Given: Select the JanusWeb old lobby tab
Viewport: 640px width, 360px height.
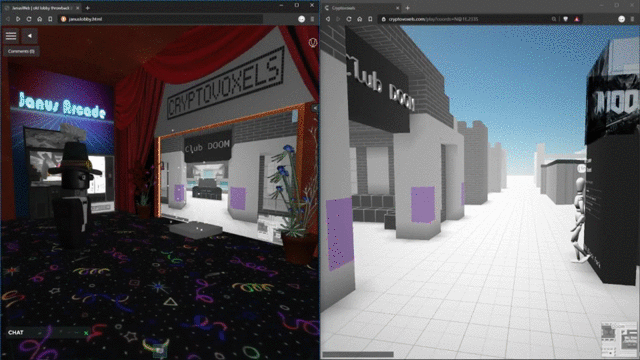Looking at the screenshot, I should (41, 8).
